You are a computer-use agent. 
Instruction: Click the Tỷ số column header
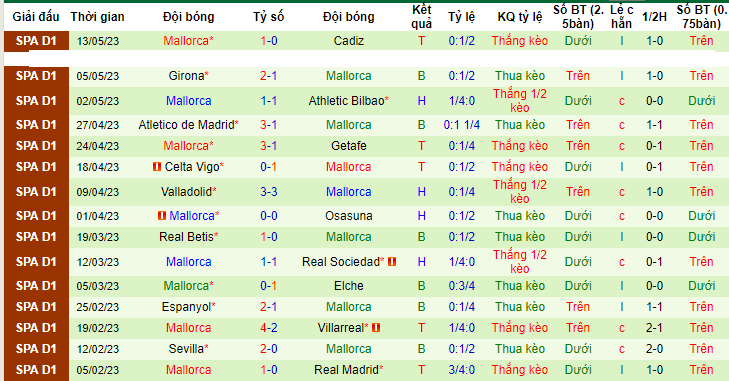(269, 17)
